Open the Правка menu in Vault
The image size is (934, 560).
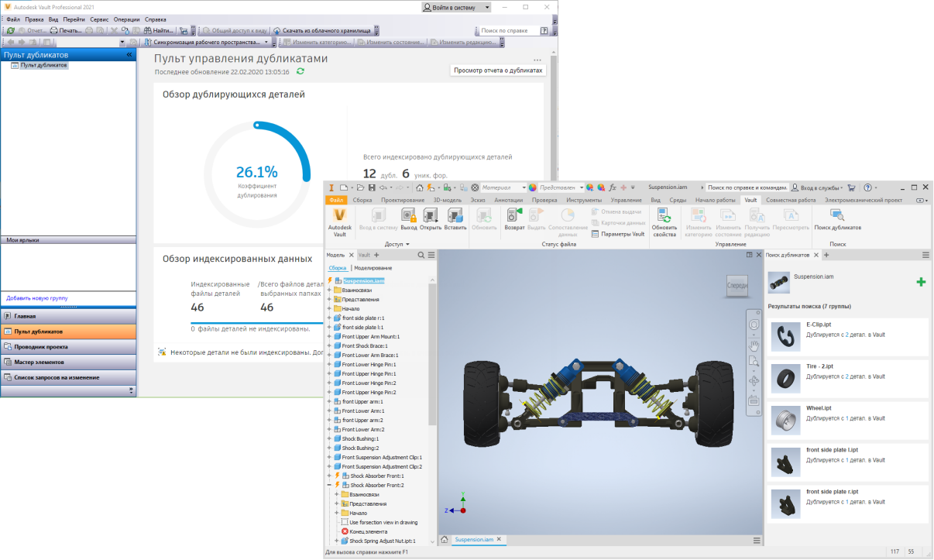pyautogui.click(x=34, y=19)
